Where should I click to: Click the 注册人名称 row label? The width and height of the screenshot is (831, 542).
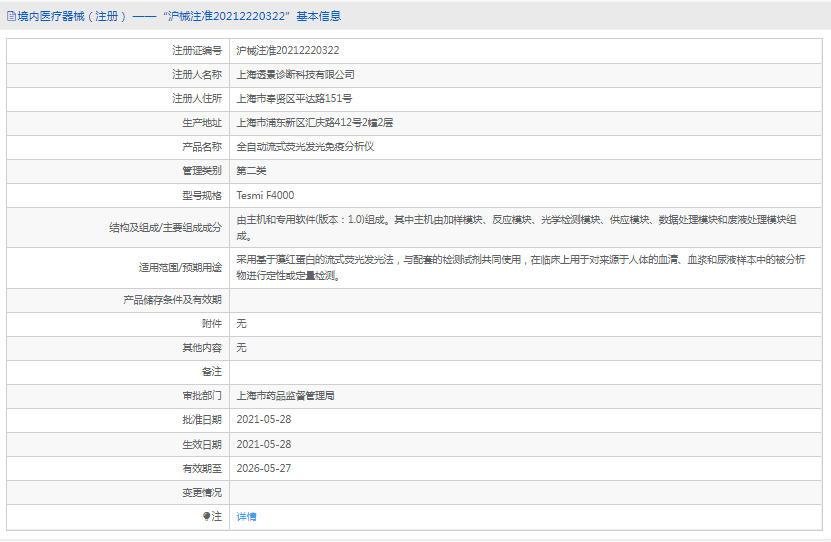[197, 75]
